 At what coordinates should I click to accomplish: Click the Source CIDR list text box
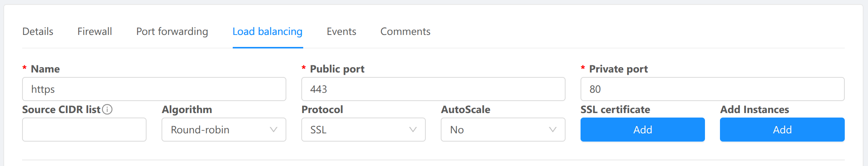pyautogui.click(x=84, y=130)
